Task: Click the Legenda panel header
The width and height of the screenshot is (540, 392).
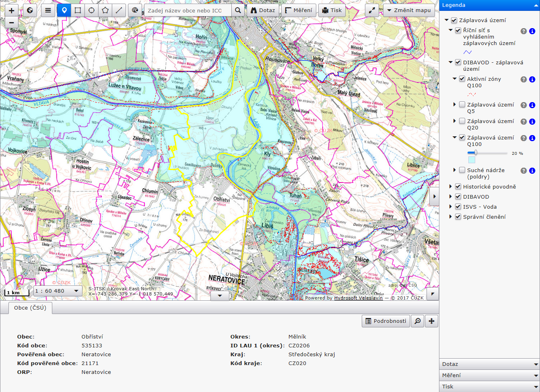Action: tap(490, 5)
